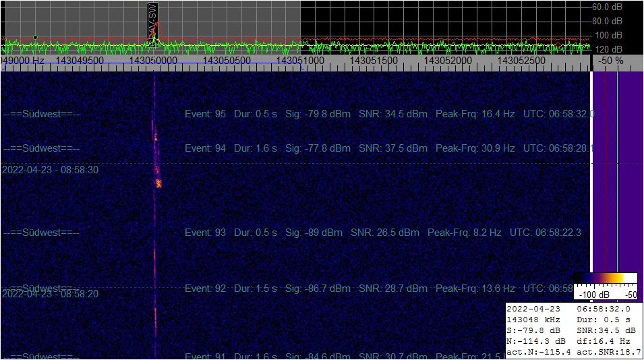Image resolution: width=644 pixels, height=360 pixels.
Task: Click 'N:-114.3 dB' in the info box
Action: [x=536, y=341]
